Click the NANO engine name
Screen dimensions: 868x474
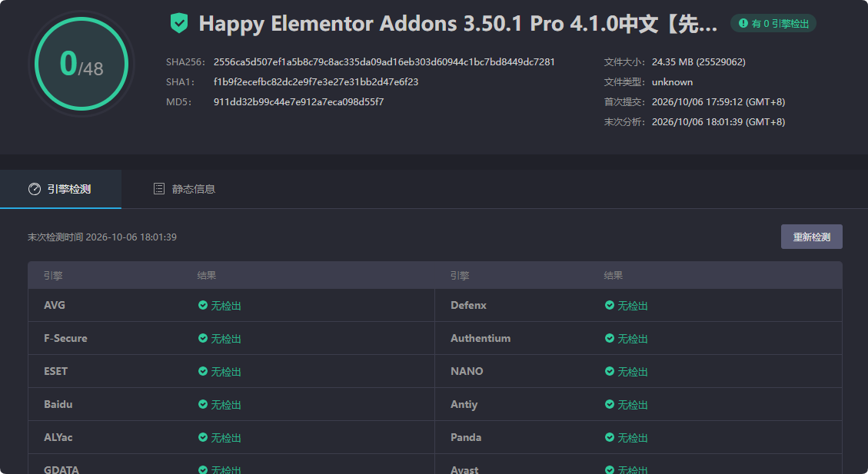tap(467, 371)
